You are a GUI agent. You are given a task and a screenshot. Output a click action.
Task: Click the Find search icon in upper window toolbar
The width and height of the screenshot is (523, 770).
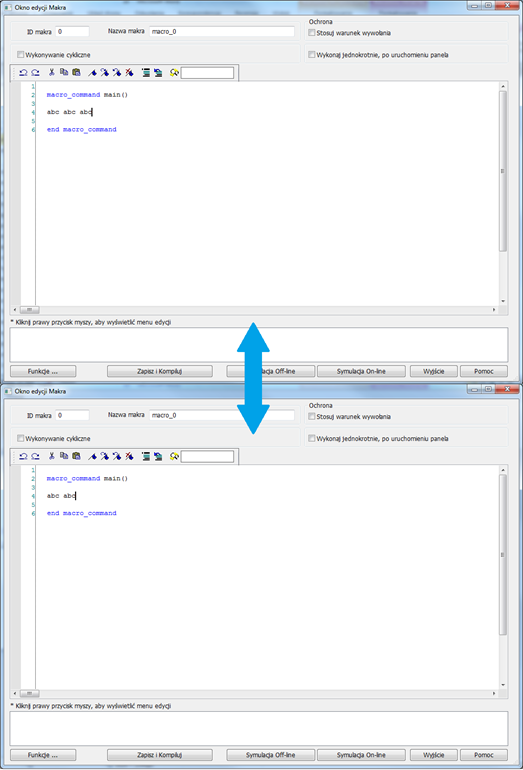174,73
